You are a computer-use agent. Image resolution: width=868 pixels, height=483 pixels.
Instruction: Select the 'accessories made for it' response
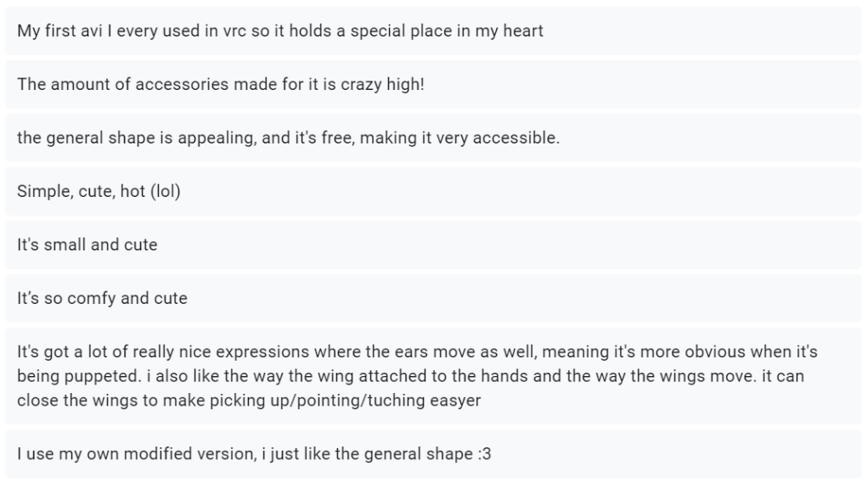(x=433, y=85)
